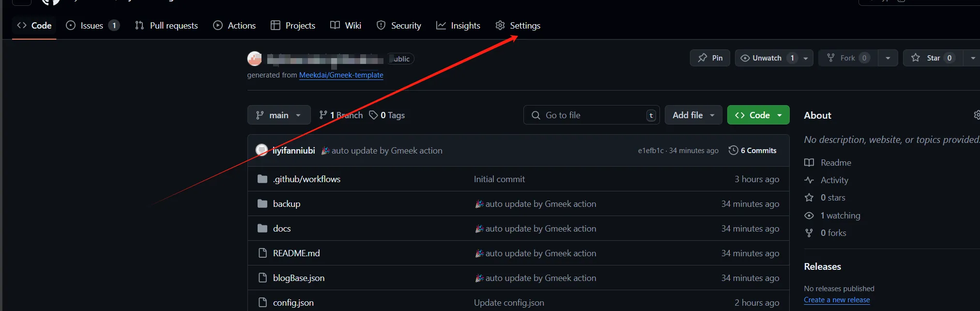Viewport: 980px width, 311px height.
Task: Open the Issues tab
Action: pos(92,26)
